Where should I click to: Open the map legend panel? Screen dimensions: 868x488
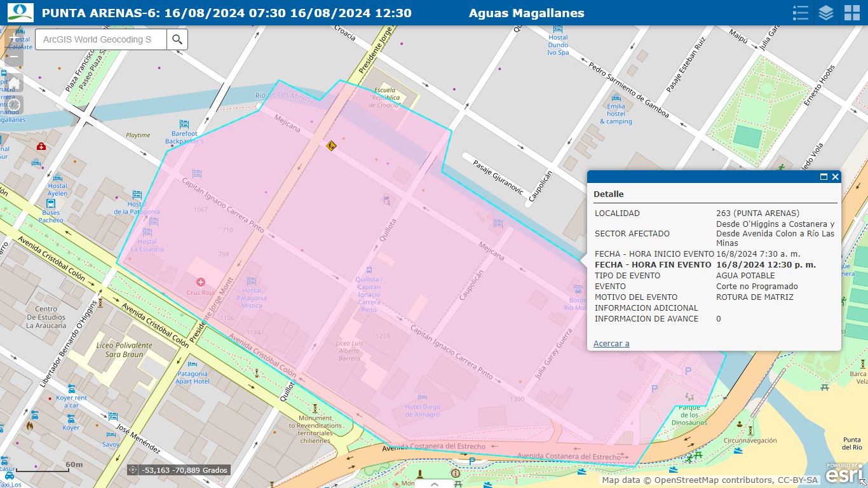pyautogui.click(x=801, y=13)
